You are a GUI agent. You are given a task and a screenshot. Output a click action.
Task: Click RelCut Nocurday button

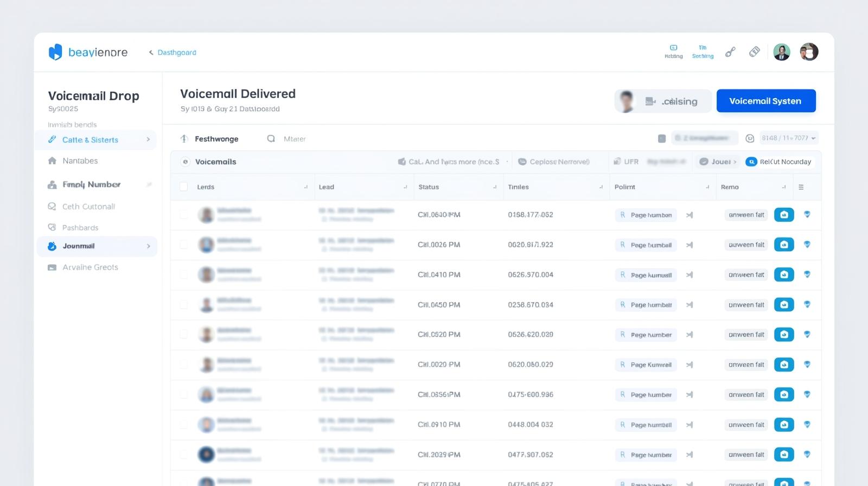(778, 162)
